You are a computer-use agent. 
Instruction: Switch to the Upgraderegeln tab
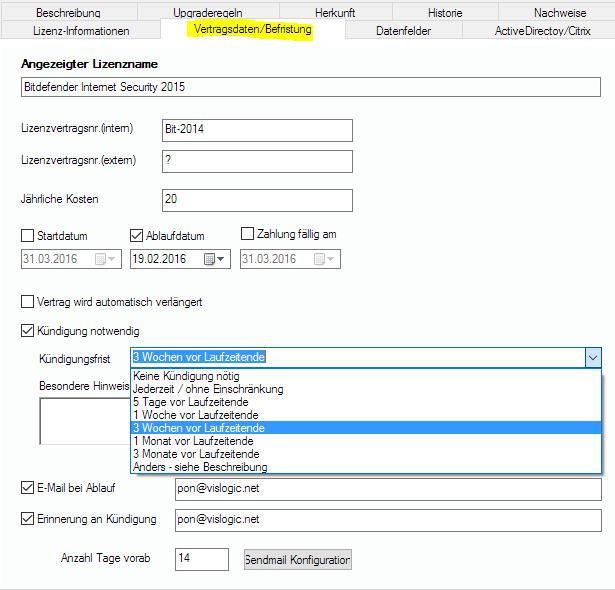[x=208, y=12]
